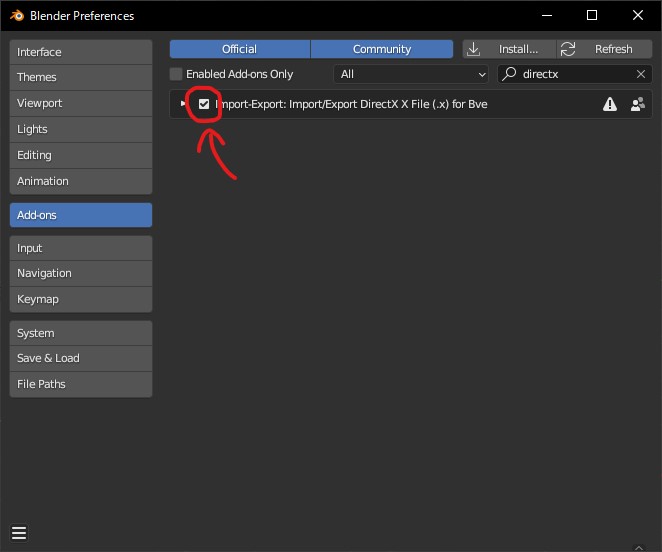Open the hamburger preferences menu
The height and width of the screenshot is (552, 662).
pos(19,533)
